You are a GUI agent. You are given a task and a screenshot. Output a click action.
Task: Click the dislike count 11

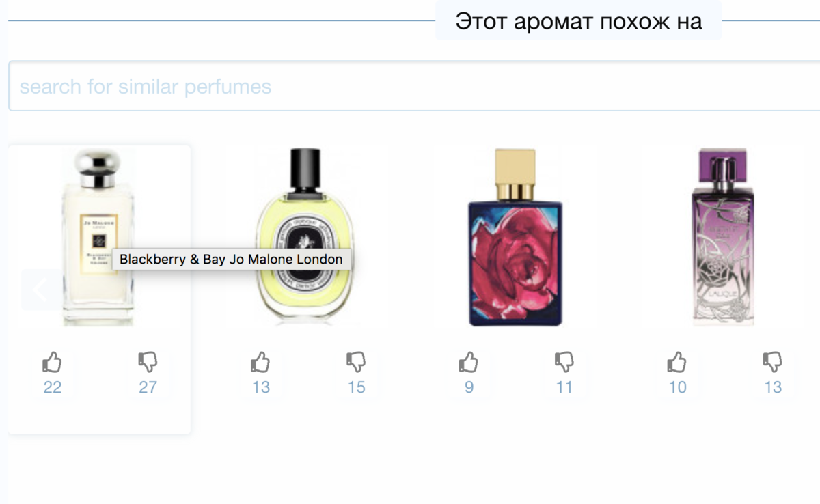pos(564,387)
